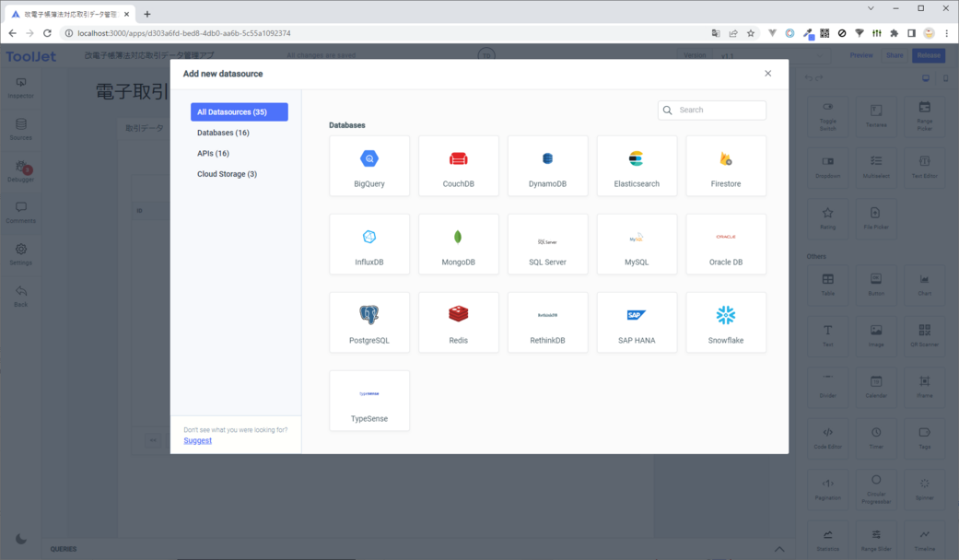Choose the InfluxDB datasource card
This screenshot has height=560, width=959.
click(369, 244)
